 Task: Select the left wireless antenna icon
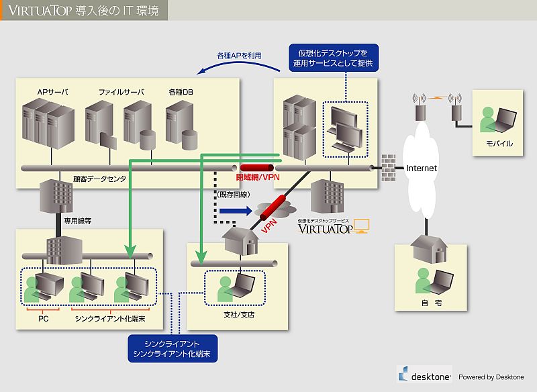420,107
